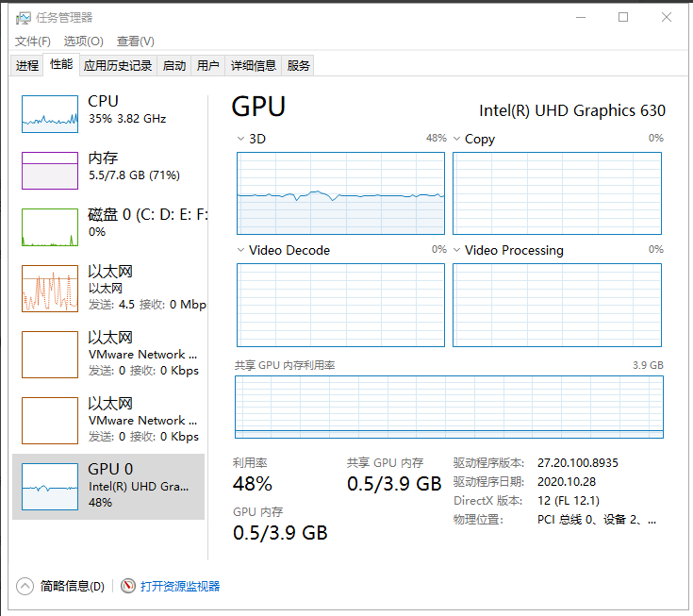Select the GPU 0 sidebar entry
The height and width of the screenshot is (616, 693).
[x=108, y=486]
